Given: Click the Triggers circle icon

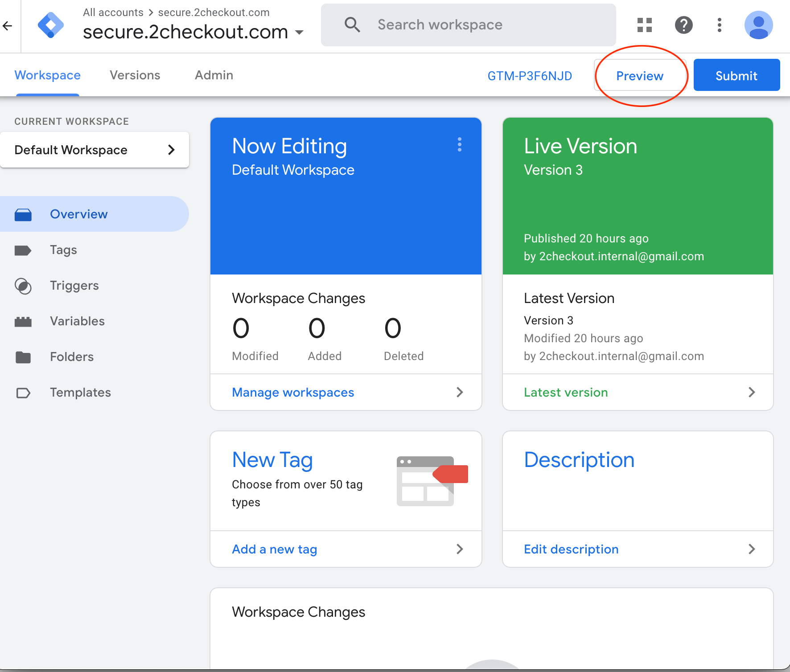Looking at the screenshot, I should [x=23, y=286].
